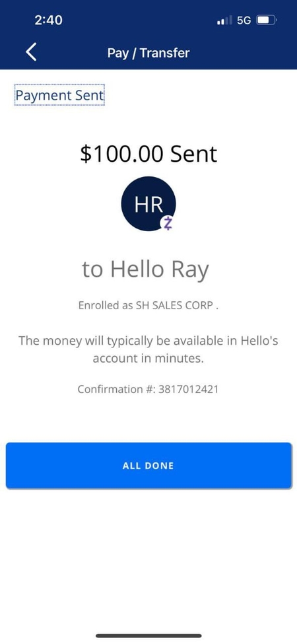Select the Payment Sent heading
Screen dimensions: 297x644
(59, 95)
